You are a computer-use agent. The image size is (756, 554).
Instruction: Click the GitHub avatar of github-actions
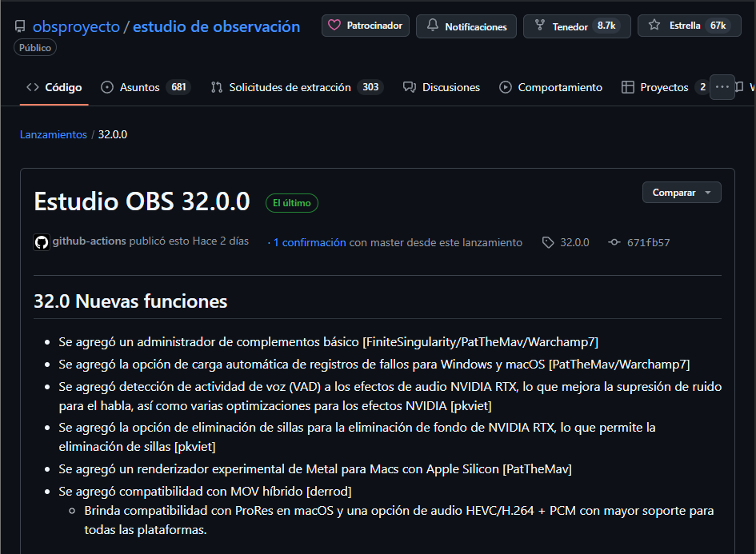tap(42, 242)
